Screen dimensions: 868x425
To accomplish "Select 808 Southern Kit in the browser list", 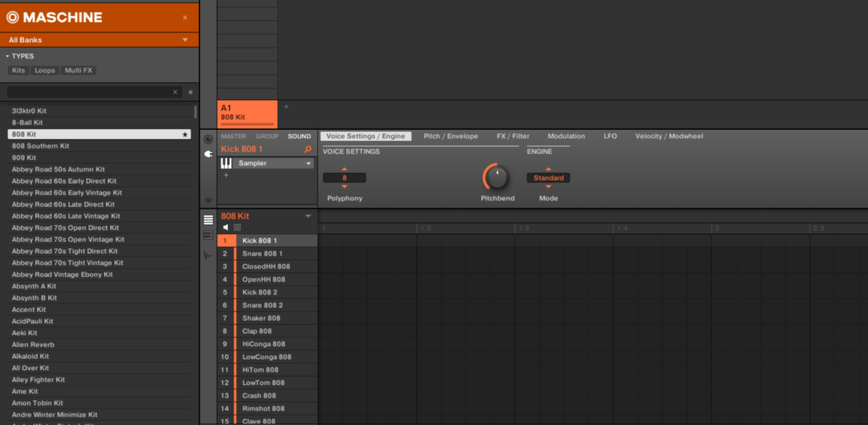I will pos(41,146).
